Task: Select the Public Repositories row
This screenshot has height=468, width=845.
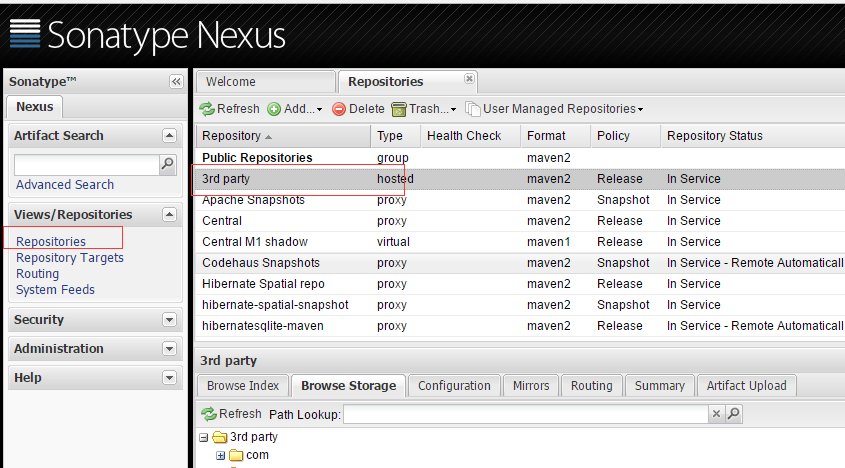Action: pyautogui.click(x=521, y=158)
